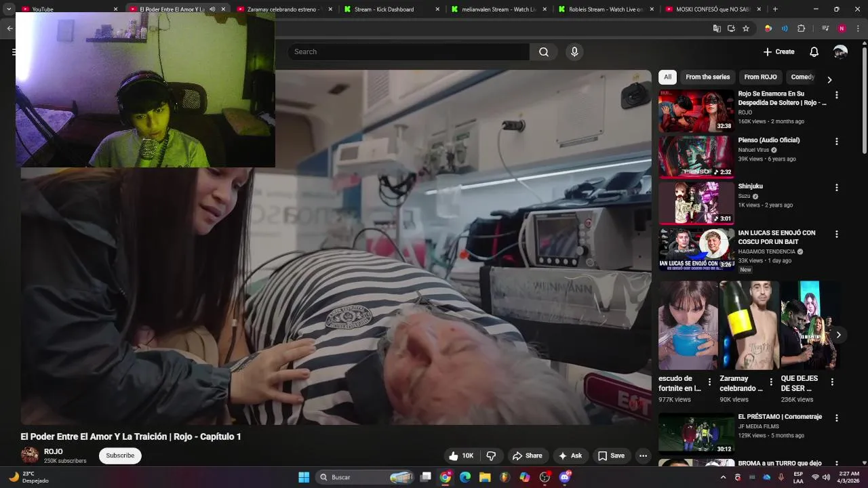Click translate page icon in address bar
The image size is (868, 488).
(717, 28)
